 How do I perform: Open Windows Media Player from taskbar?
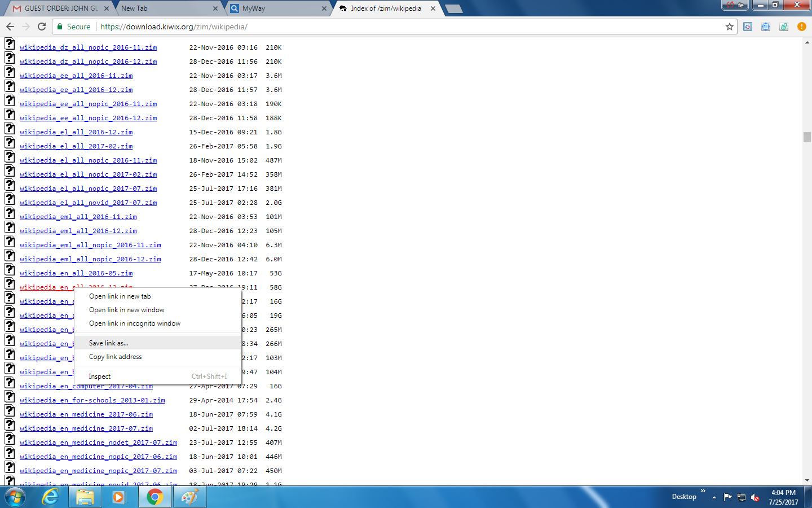pos(119,497)
